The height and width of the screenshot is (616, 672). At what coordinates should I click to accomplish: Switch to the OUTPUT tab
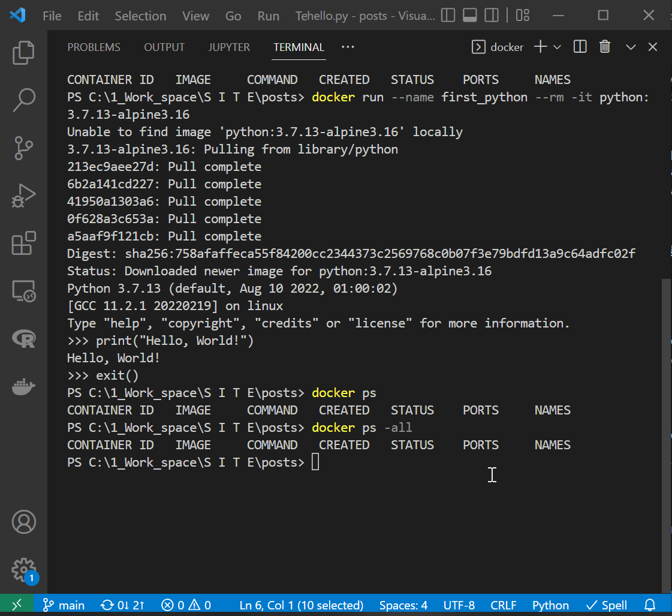click(164, 47)
